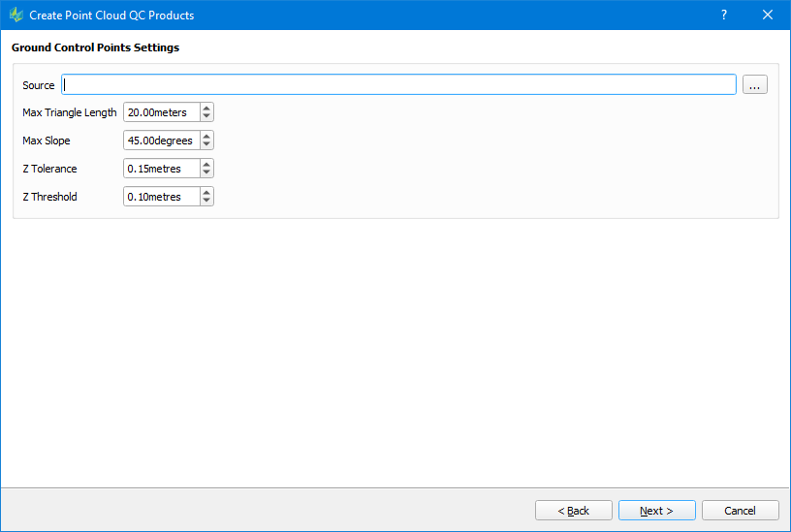Raise Z Tolerance using up arrow
This screenshot has height=532, width=791.
[x=206, y=165]
